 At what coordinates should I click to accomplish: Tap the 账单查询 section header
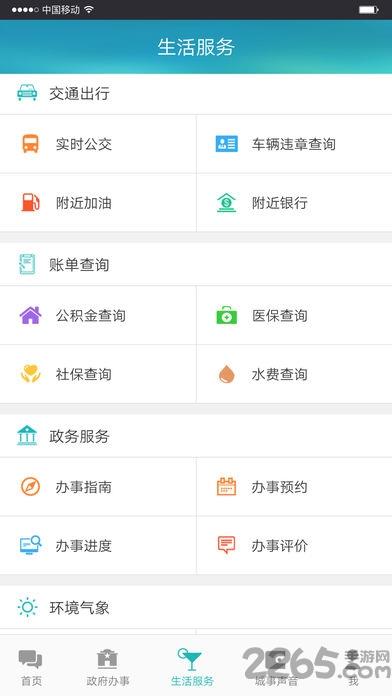(196, 265)
